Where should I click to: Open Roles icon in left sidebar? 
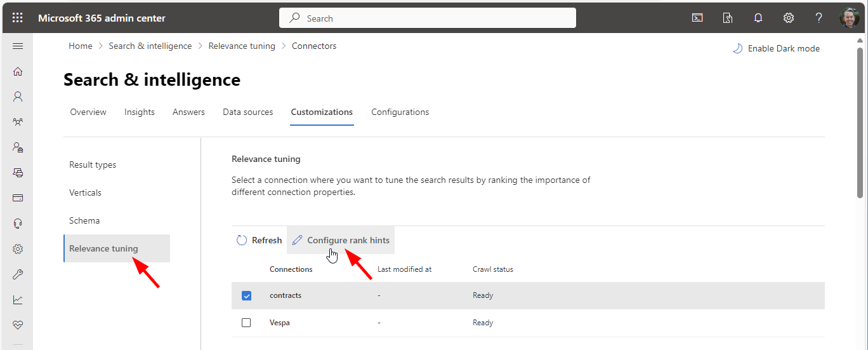[x=18, y=147]
